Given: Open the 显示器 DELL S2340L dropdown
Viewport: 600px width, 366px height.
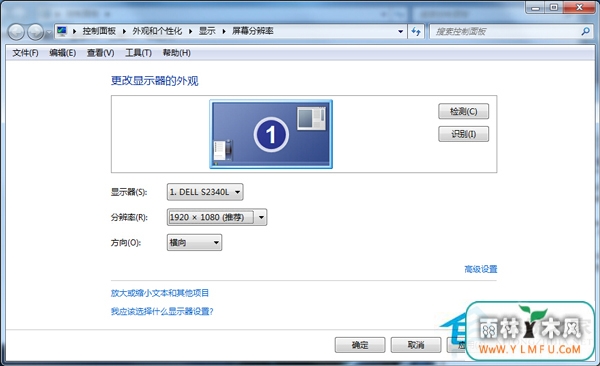Looking at the screenshot, I should coord(205,192).
